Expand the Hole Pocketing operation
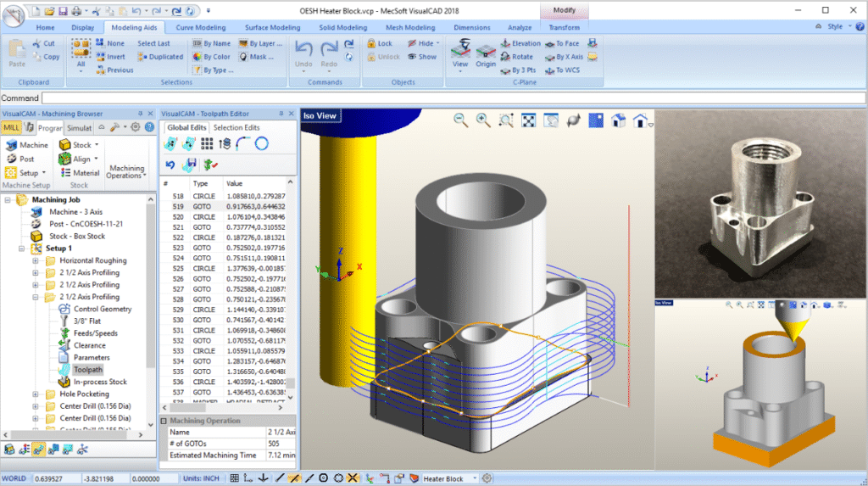The width and height of the screenshot is (868, 486). tap(36, 394)
